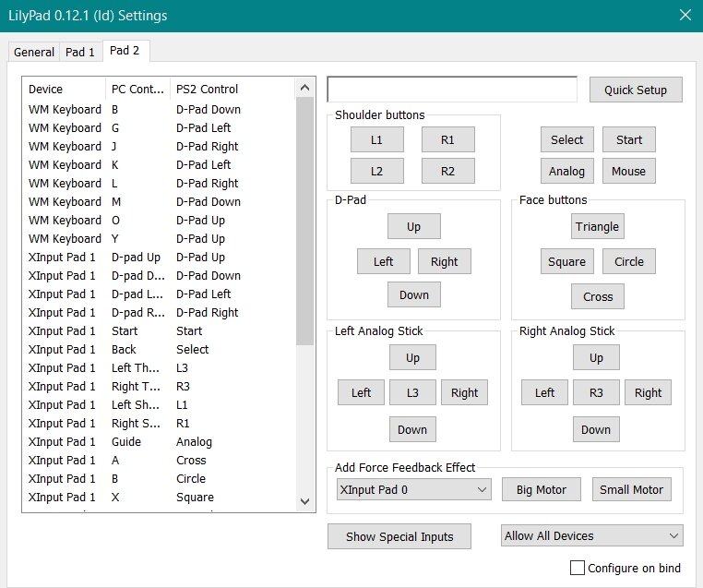The height and width of the screenshot is (588, 703).
Task: Click Show Special Inputs button
Action: [399, 536]
